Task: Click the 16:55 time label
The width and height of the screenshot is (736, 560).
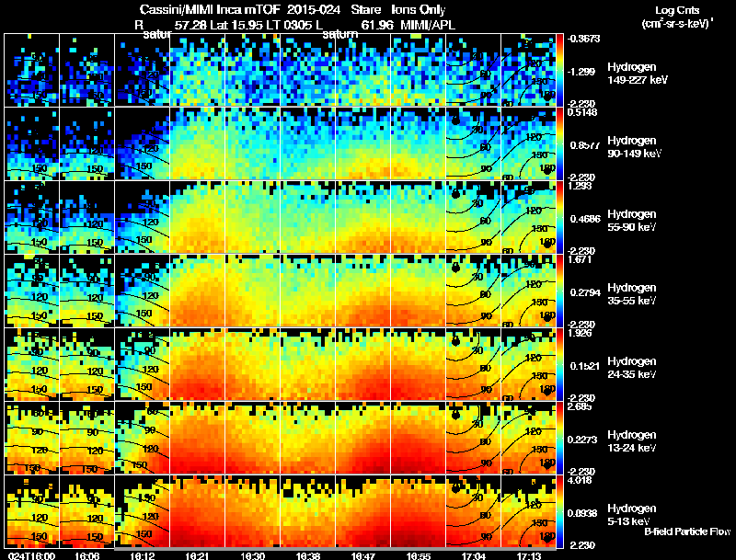Action: 419,555
